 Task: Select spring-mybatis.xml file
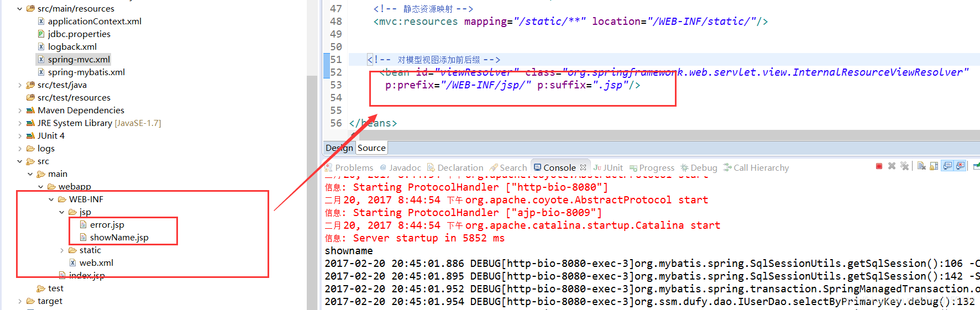[86, 72]
